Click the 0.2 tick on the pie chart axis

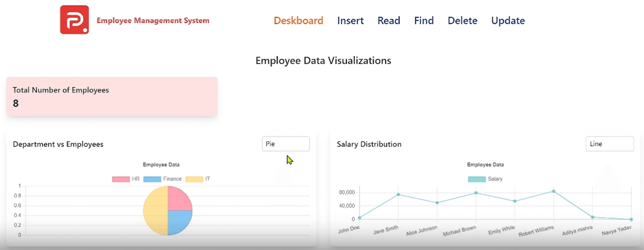[17, 225]
